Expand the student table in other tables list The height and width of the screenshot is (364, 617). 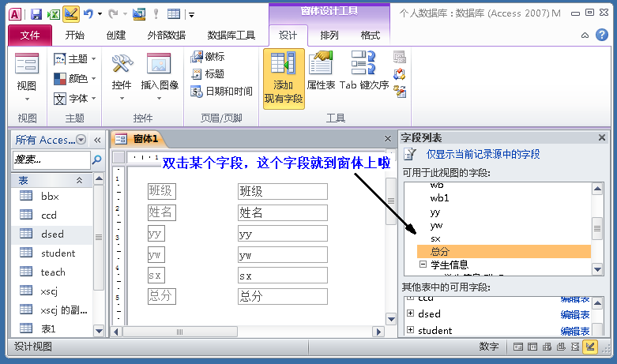411,330
